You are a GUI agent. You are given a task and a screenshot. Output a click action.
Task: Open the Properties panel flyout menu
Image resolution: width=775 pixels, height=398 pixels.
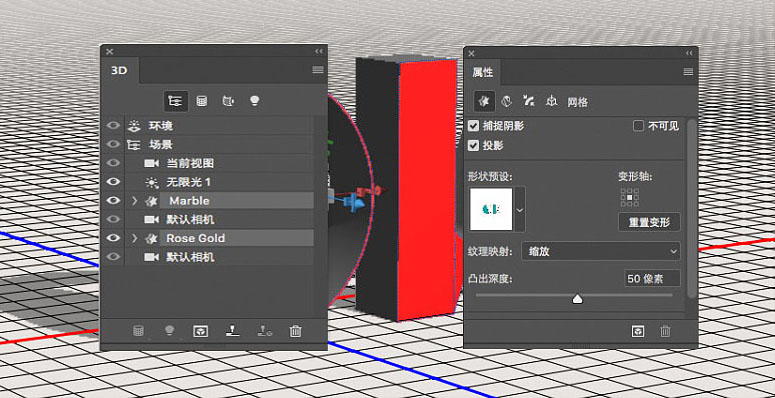pos(688,72)
